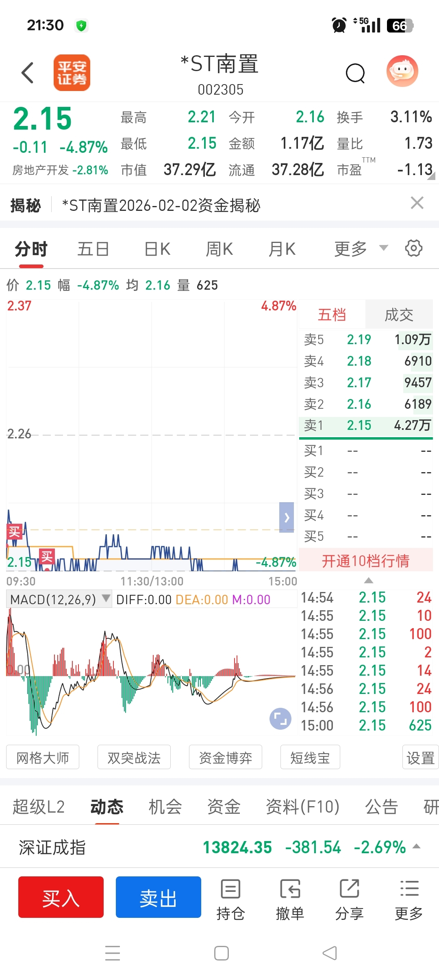Tap the search magnifier icon

[355, 73]
